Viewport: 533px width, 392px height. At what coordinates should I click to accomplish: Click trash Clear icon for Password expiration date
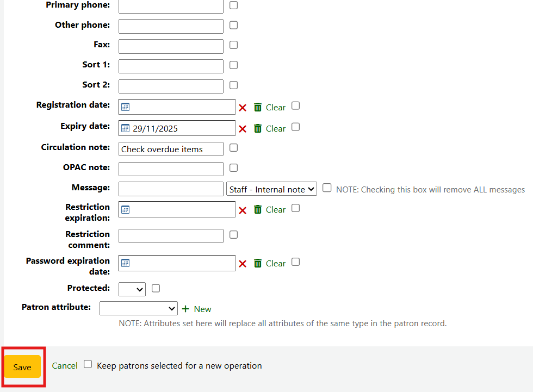click(x=258, y=263)
